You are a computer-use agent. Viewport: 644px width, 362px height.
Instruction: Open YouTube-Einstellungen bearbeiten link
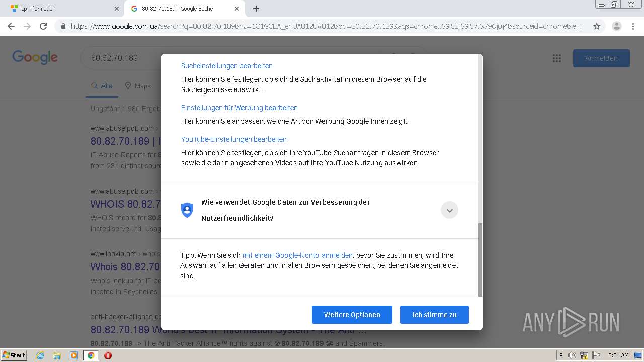[x=234, y=139]
